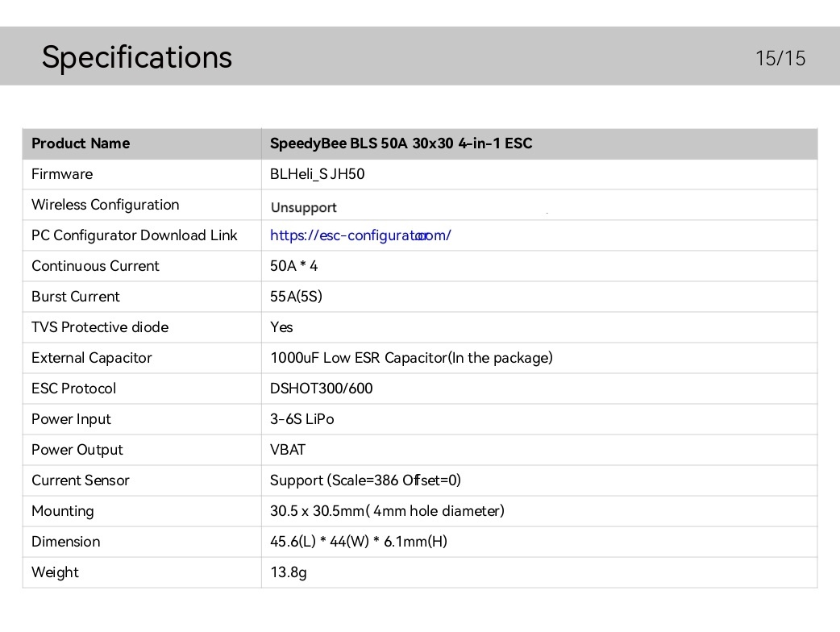Screen dimensions: 840x632
Task: Select the TVS Protective diode label
Action: (100, 327)
